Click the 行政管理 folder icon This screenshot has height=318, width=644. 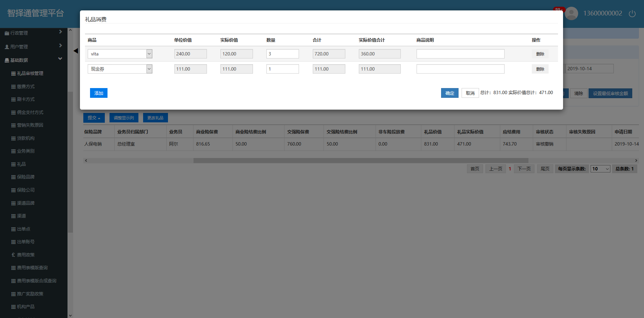click(7, 33)
